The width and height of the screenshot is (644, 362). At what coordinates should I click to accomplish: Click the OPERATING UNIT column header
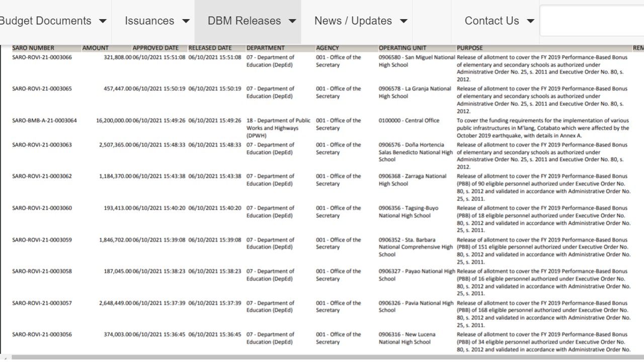403,48
